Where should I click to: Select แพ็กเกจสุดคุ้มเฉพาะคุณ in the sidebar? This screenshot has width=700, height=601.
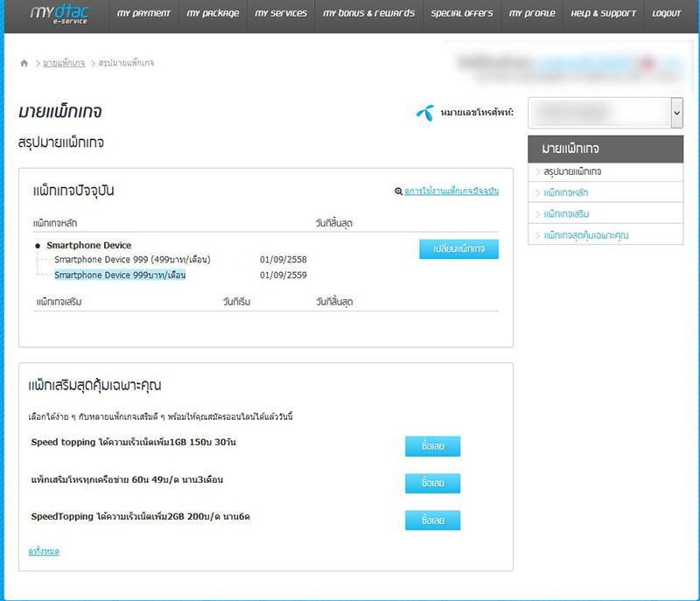pyautogui.click(x=585, y=235)
